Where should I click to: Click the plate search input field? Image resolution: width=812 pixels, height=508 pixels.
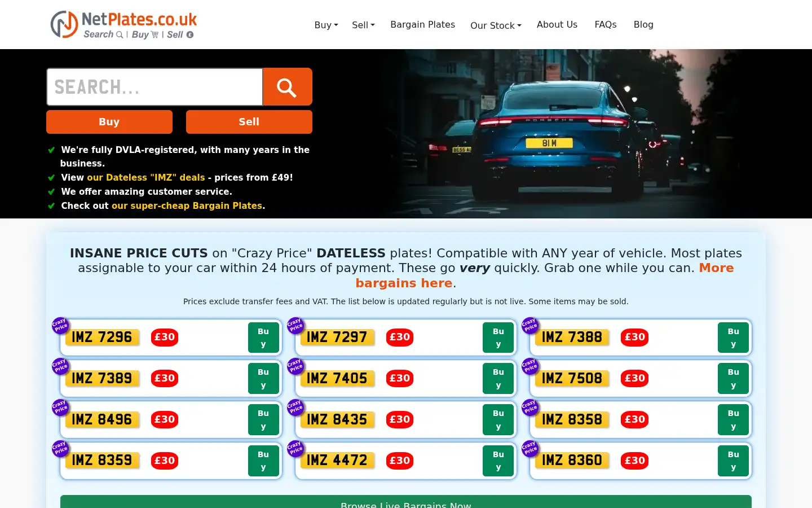click(155, 87)
